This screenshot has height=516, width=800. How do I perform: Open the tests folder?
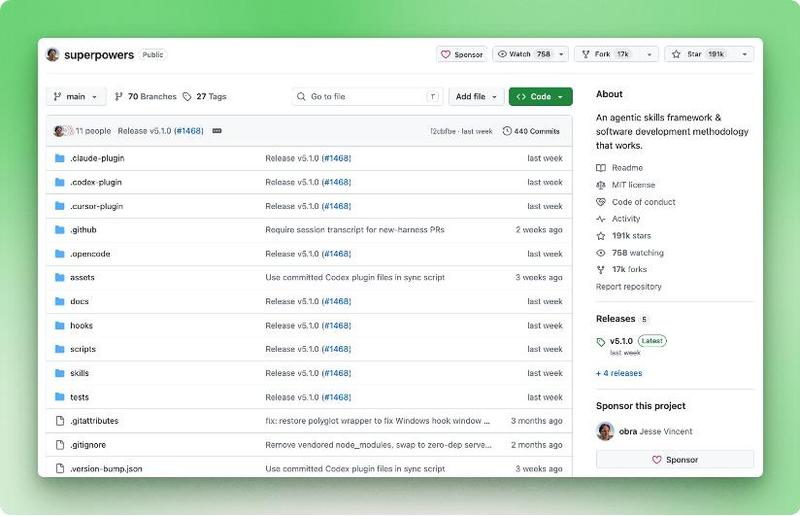(80, 397)
